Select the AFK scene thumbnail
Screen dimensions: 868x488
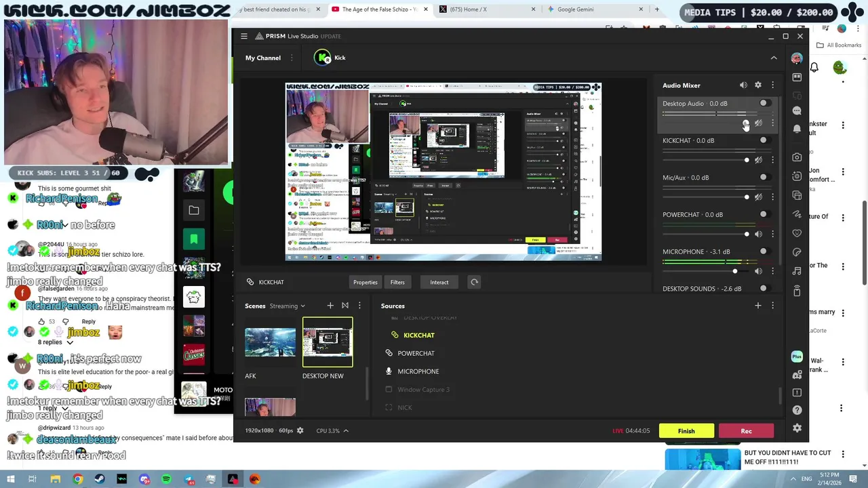click(270, 342)
